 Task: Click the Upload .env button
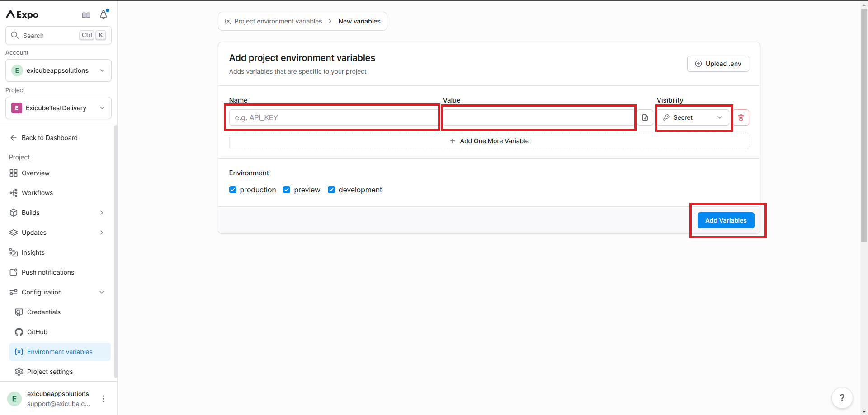tap(718, 64)
